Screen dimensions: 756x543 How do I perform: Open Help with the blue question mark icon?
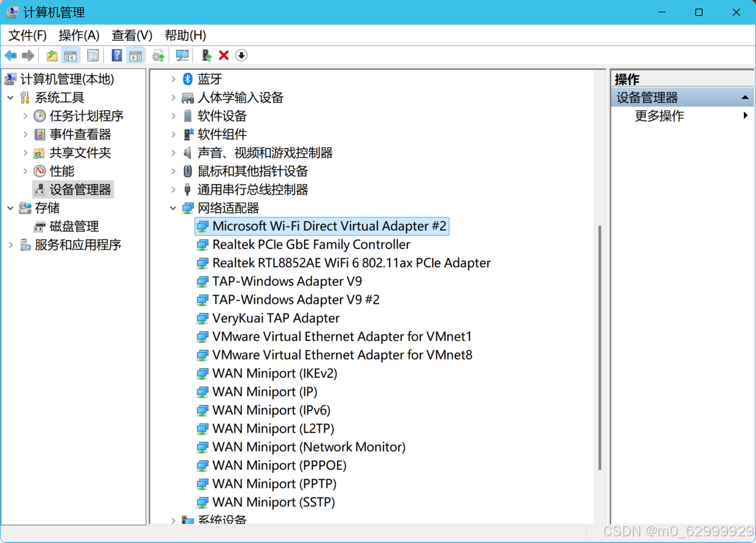click(117, 56)
